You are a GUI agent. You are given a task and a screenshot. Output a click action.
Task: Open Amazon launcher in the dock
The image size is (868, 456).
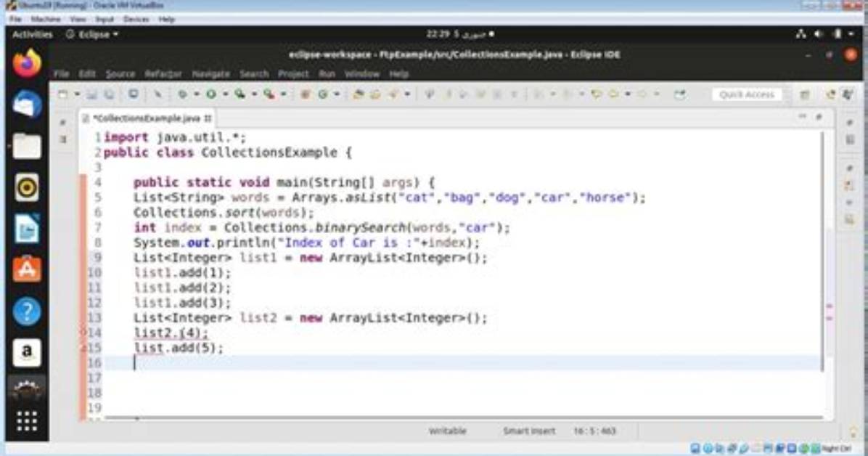point(27,352)
